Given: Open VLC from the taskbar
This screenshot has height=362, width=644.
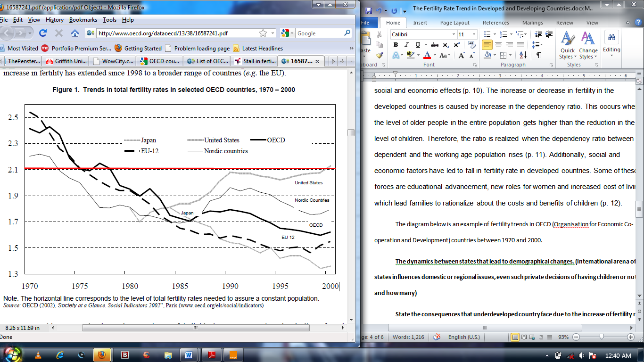Looking at the screenshot, I should [x=38, y=354].
